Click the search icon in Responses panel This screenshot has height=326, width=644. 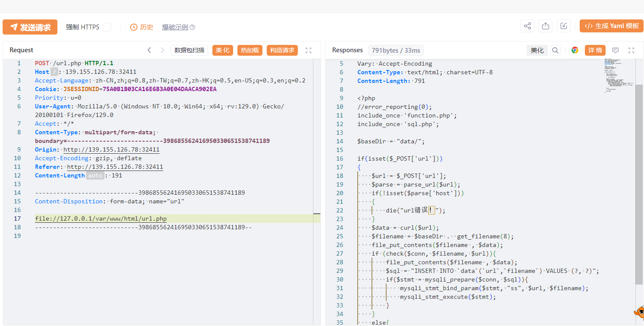(x=556, y=50)
